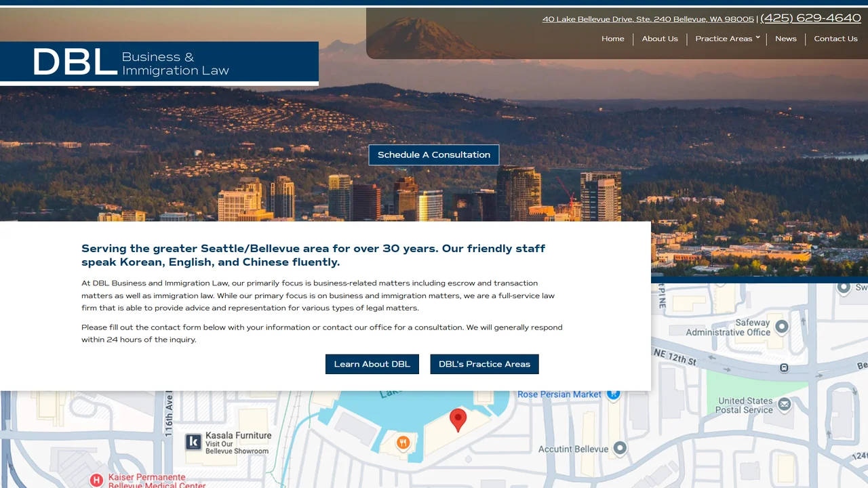Click NE 12th St street label
This screenshot has width=868, height=488.
675,357
